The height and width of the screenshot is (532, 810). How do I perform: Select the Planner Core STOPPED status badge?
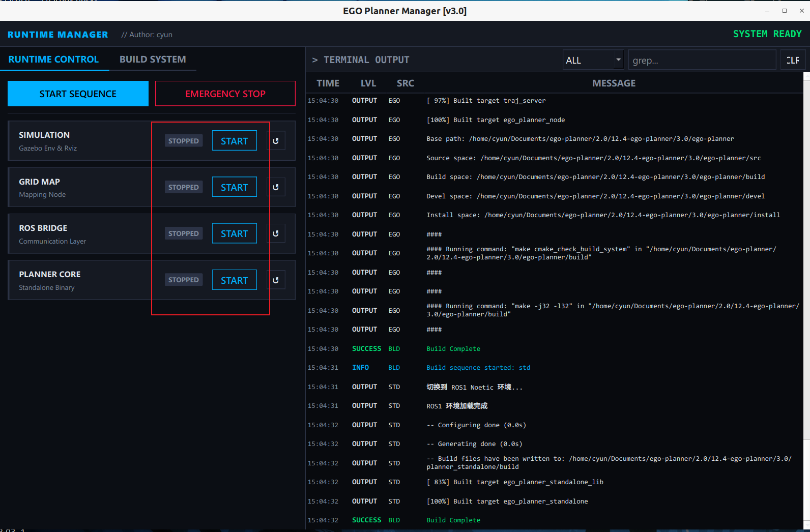point(184,280)
